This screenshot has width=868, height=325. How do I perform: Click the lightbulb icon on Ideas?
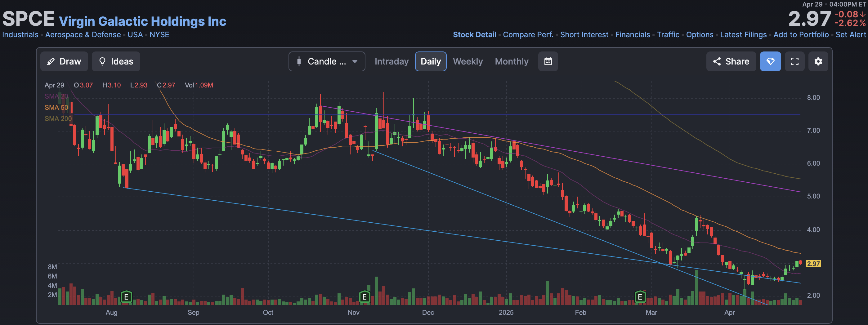[102, 61]
